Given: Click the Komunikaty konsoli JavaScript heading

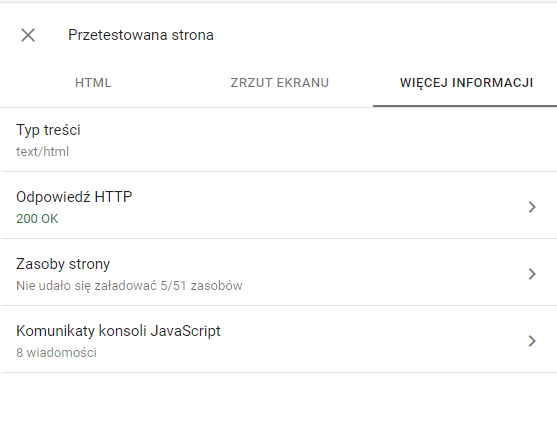Looking at the screenshot, I should pos(118,331).
